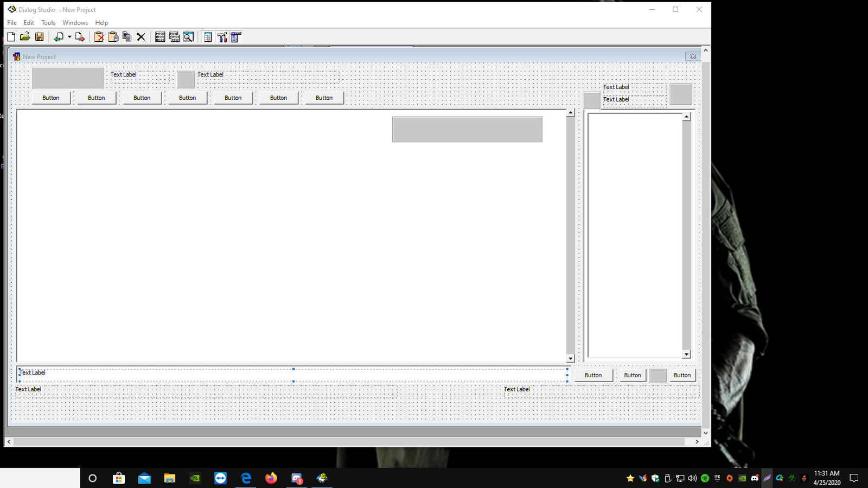Open the Windows menu
The width and height of the screenshot is (868, 488).
pos(75,23)
